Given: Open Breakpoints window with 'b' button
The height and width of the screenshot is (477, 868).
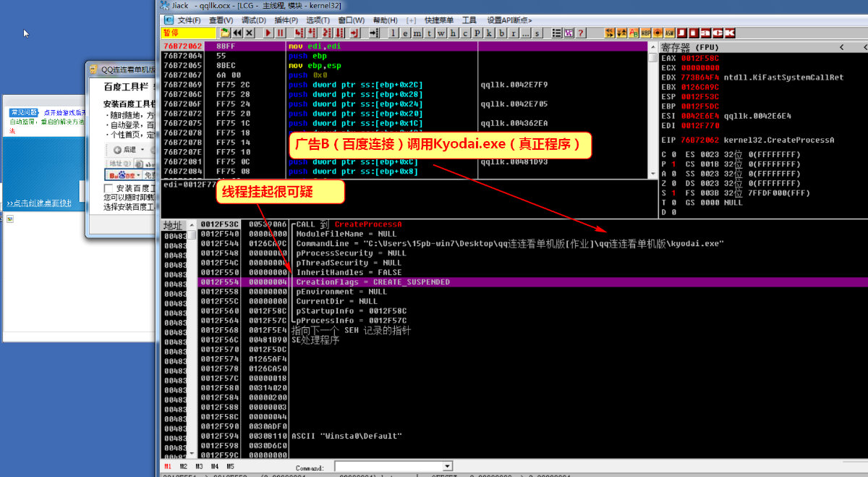Looking at the screenshot, I should [x=502, y=33].
